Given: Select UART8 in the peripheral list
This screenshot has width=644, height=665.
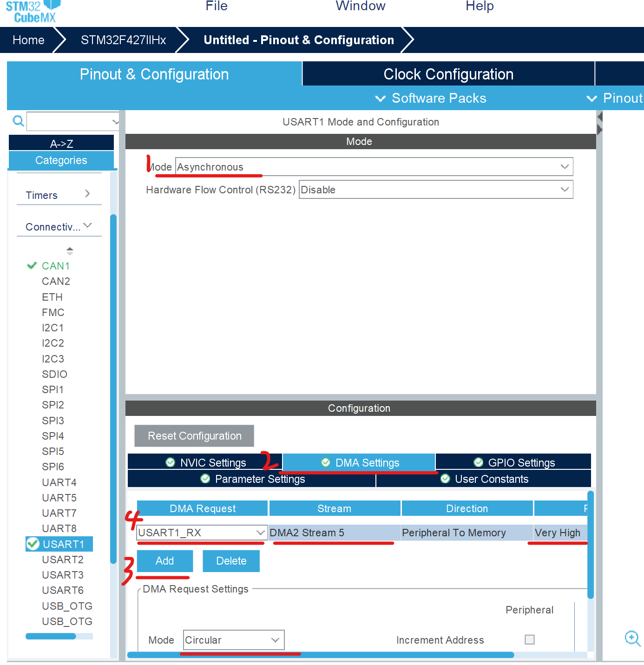Looking at the screenshot, I should (x=59, y=528).
